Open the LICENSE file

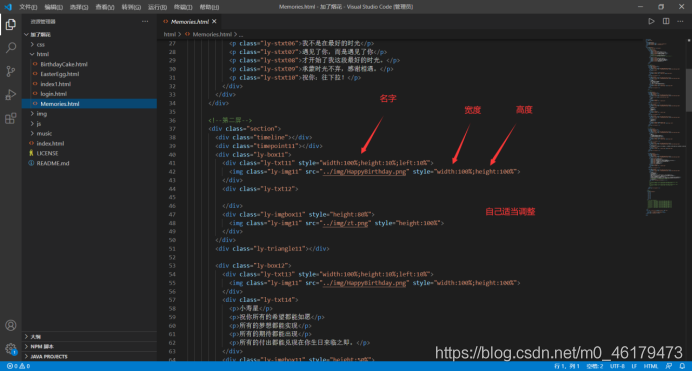click(x=89, y=153)
